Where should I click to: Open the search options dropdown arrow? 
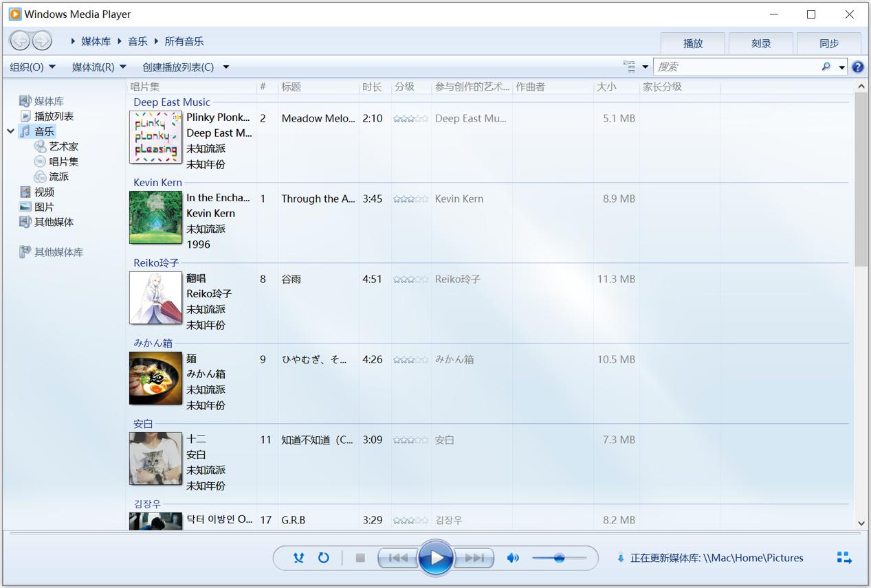(x=841, y=67)
